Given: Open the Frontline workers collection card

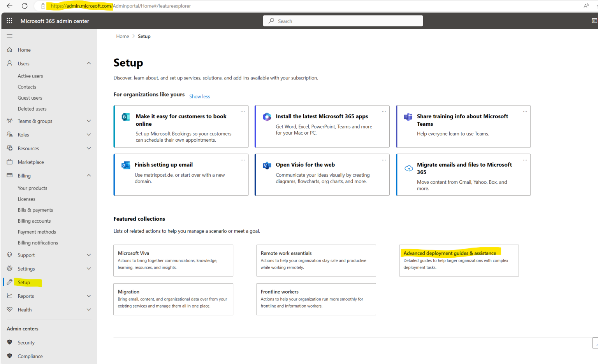Looking at the screenshot, I should (316, 299).
